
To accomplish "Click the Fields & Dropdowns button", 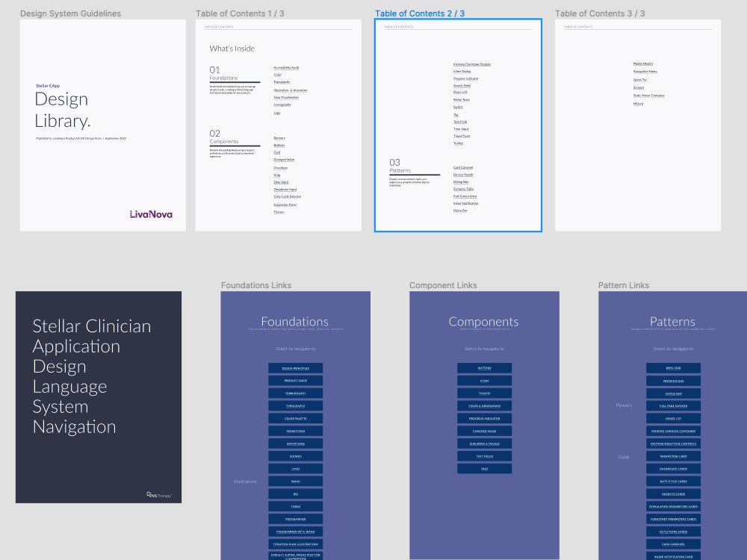I will (485, 405).
